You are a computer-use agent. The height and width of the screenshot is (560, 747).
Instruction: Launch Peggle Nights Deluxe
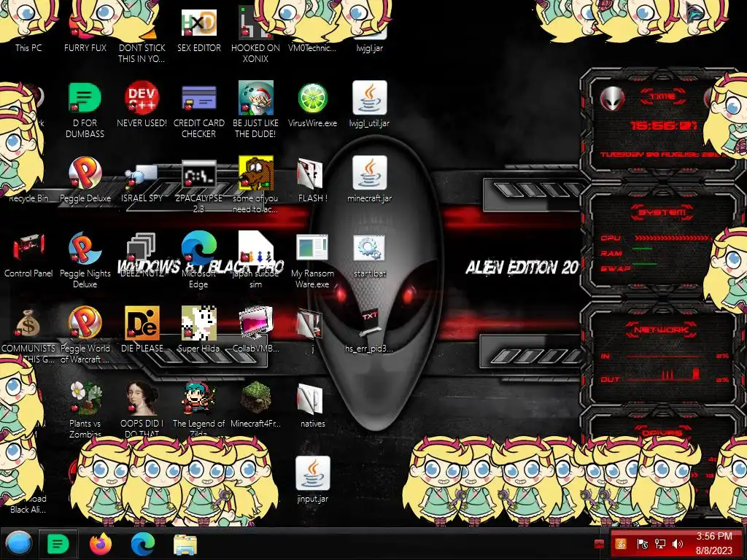pos(85,248)
